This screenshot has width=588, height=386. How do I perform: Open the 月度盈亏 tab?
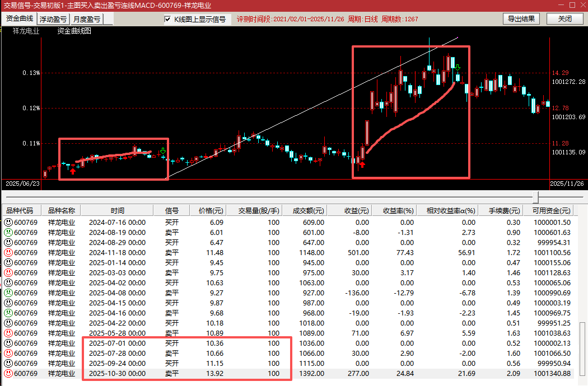tap(87, 19)
